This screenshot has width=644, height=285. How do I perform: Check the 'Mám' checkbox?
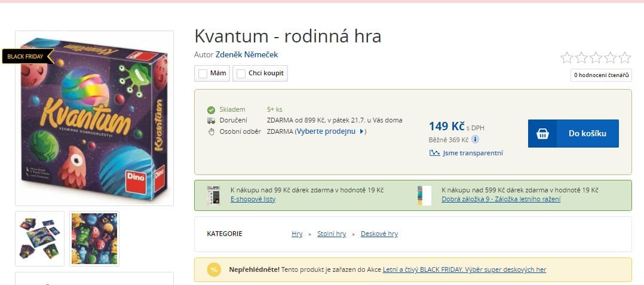(203, 73)
